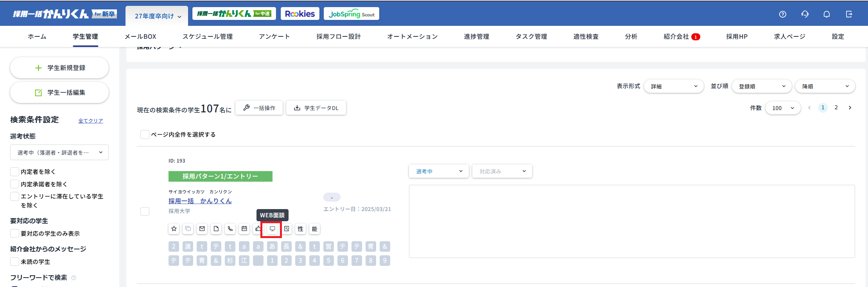Click 学生新規登録 button
The image size is (868, 287).
(59, 68)
